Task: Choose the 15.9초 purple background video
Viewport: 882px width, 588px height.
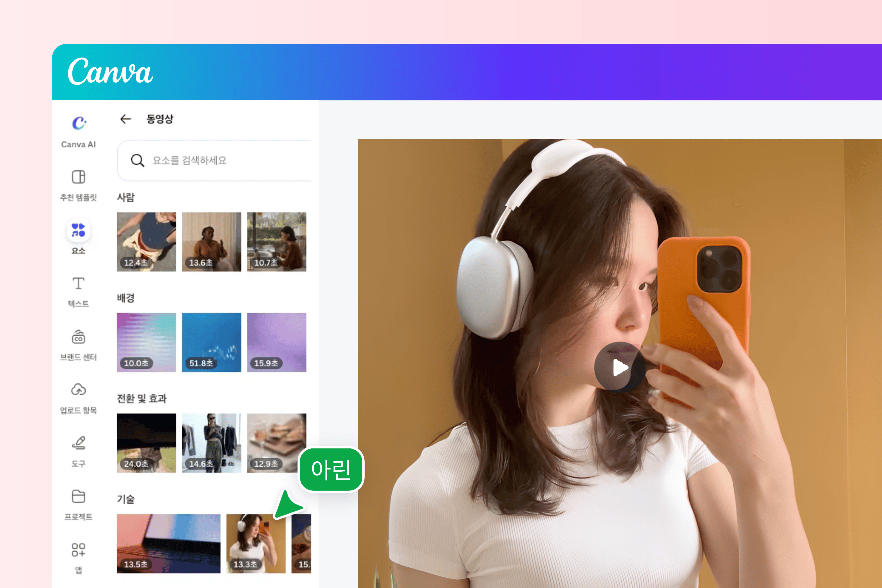Action: coord(276,342)
